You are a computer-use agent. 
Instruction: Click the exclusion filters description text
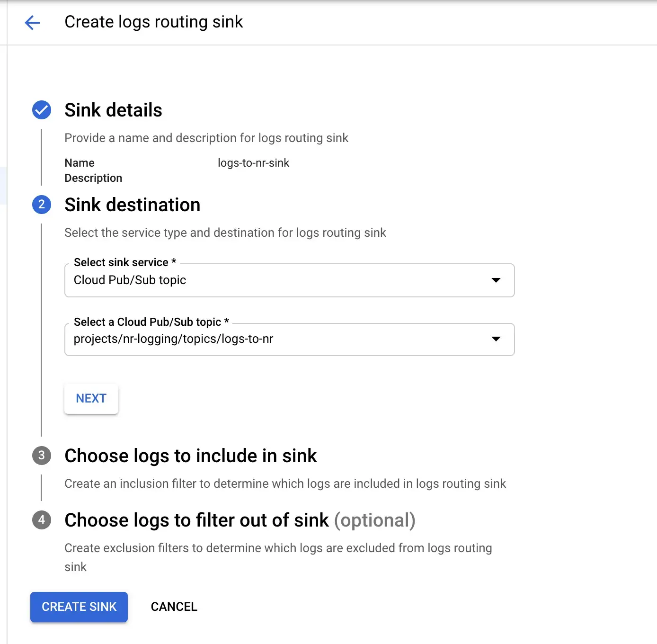click(278, 548)
